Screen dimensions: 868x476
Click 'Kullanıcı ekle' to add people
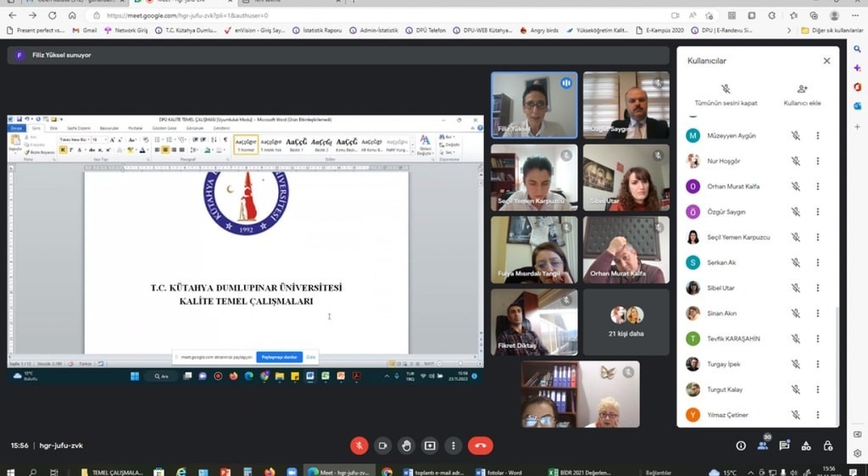click(x=802, y=94)
